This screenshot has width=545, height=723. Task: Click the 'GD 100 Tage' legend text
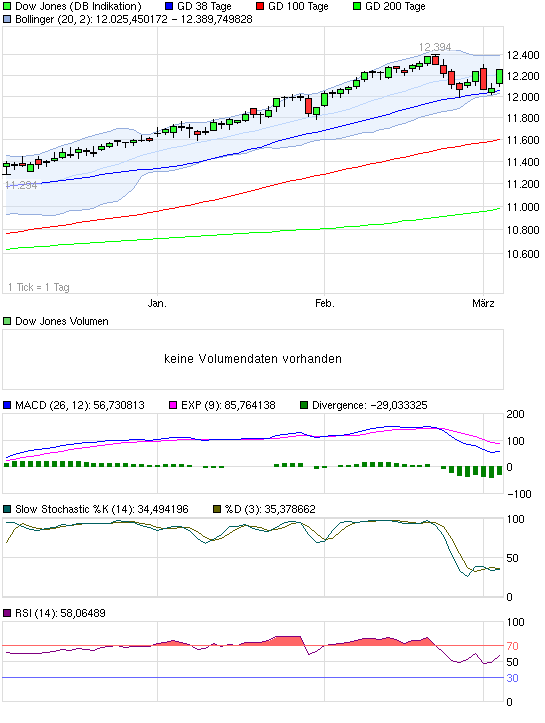click(x=298, y=6)
